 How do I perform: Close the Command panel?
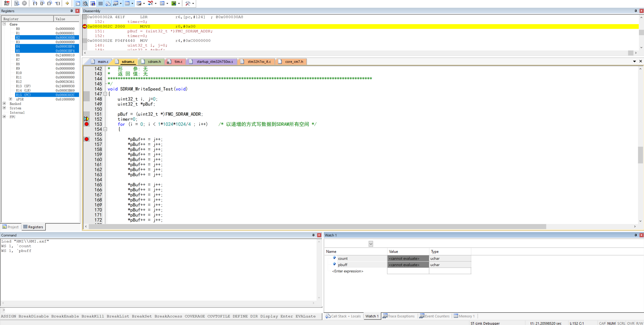319,235
